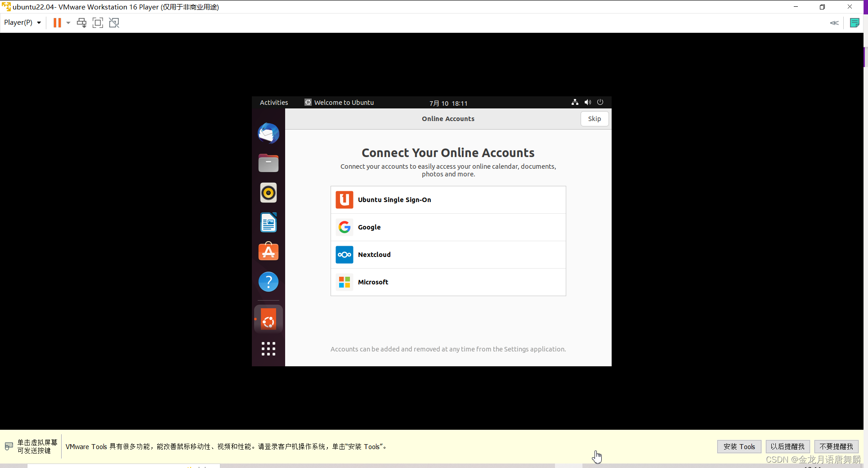Open the Activities overview

(273, 102)
